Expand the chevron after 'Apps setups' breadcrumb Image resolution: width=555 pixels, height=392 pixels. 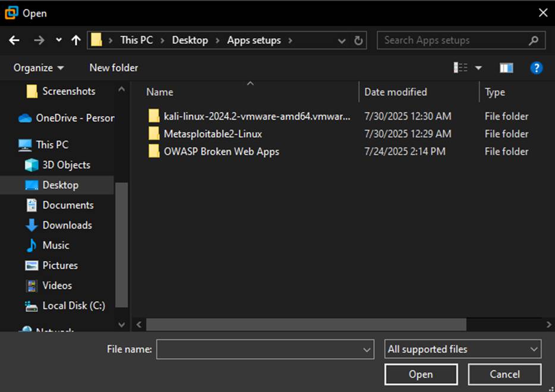point(291,40)
